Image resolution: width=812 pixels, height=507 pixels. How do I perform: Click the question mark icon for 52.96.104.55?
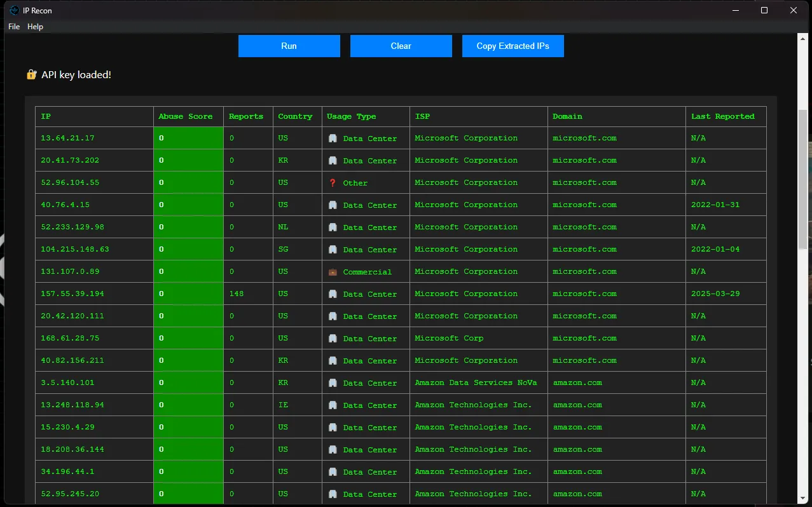[333, 183]
